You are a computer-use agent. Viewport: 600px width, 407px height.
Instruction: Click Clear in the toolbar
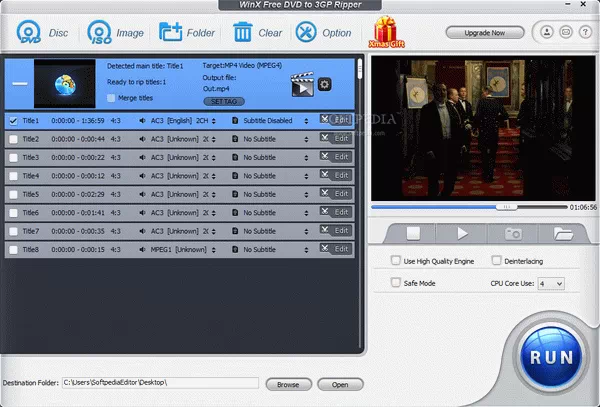point(258,32)
